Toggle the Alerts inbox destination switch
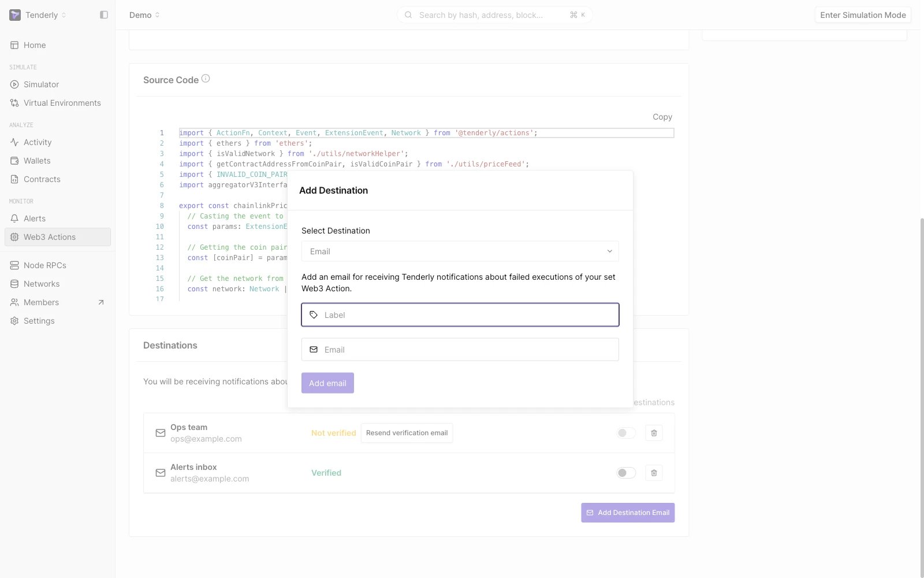 (x=626, y=473)
